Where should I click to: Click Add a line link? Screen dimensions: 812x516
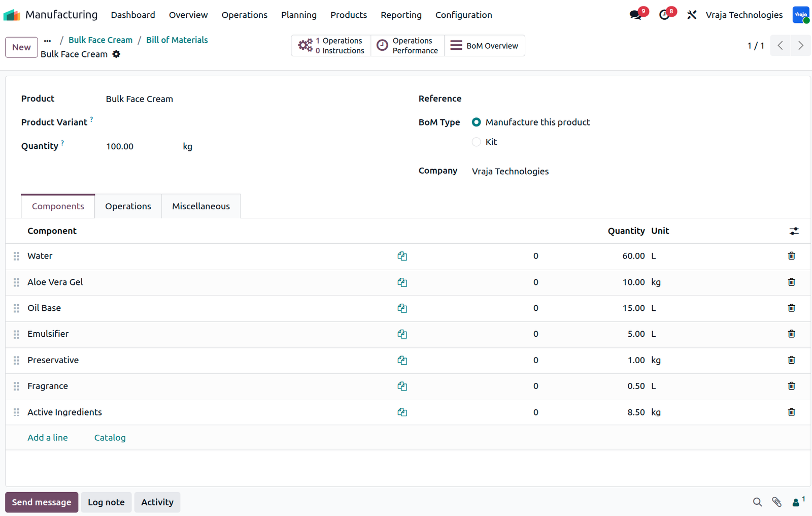pyautogui.click(x=47, y=438)
